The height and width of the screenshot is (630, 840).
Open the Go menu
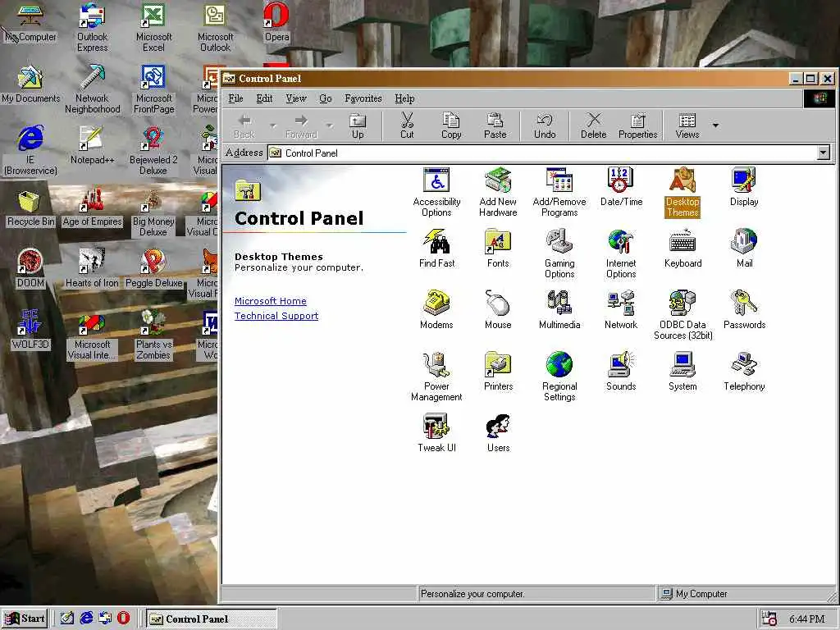(325, 98)
